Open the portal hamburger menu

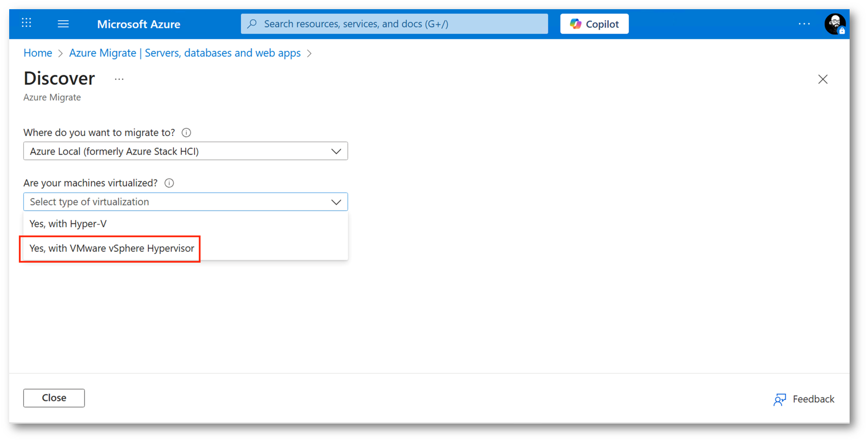[x=63, y=24]
